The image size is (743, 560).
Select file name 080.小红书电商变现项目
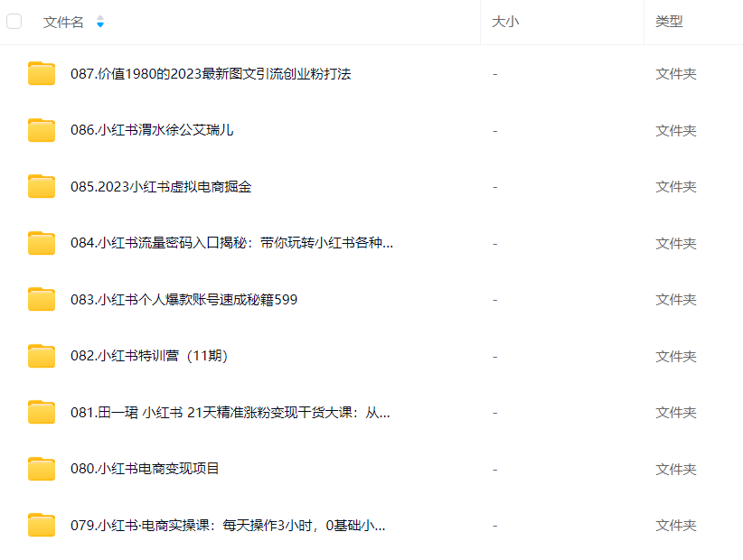click(145, 469)
